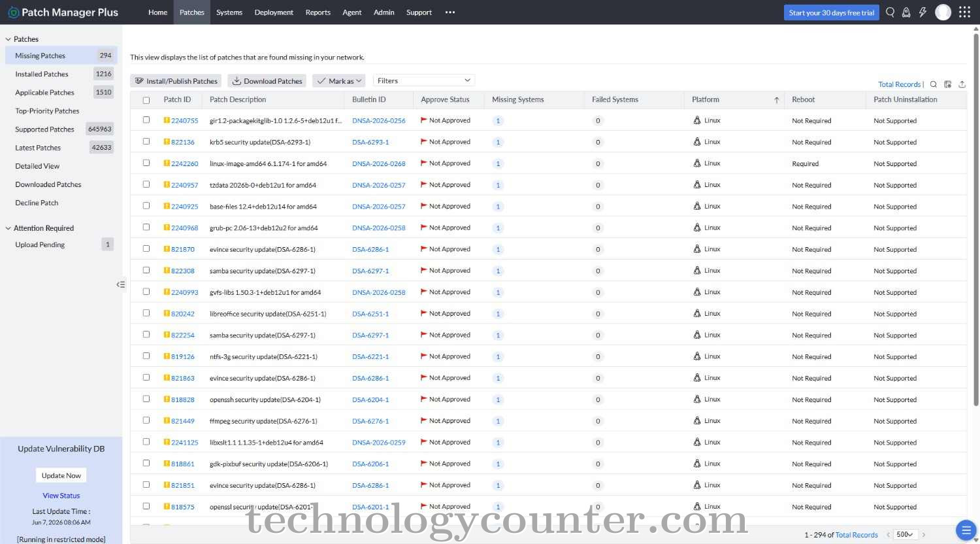980x544 pixels.
Task: Expand the Mark as dropdown
Action: point(338,80)
